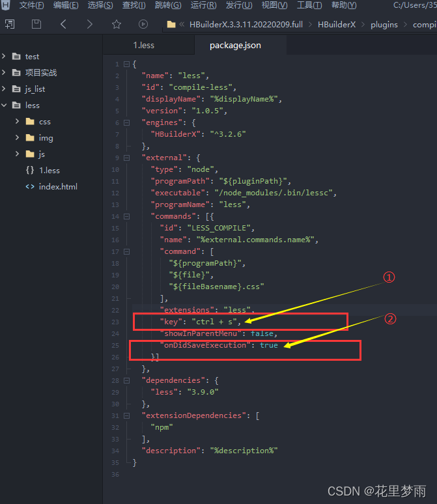Click the "/node_modules/.bin/lessc" value

[274, 193]
